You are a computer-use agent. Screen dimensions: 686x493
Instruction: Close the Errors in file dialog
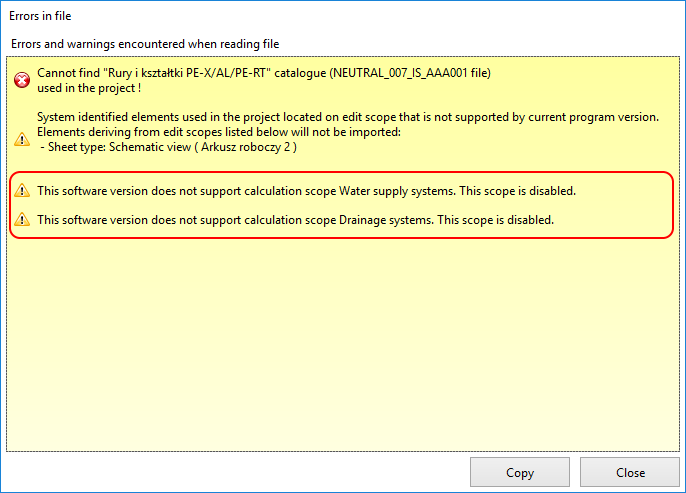click(x=630, y=472)
